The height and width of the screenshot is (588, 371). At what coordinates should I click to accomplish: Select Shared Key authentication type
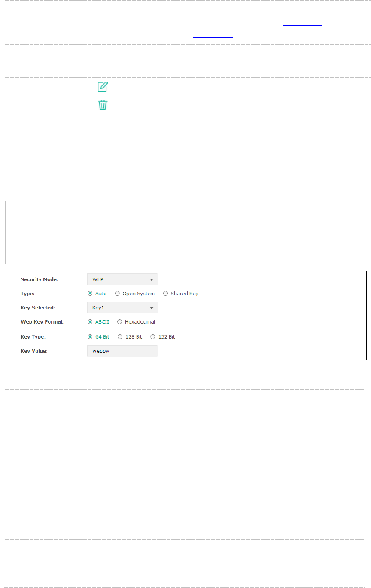(166, 294)
